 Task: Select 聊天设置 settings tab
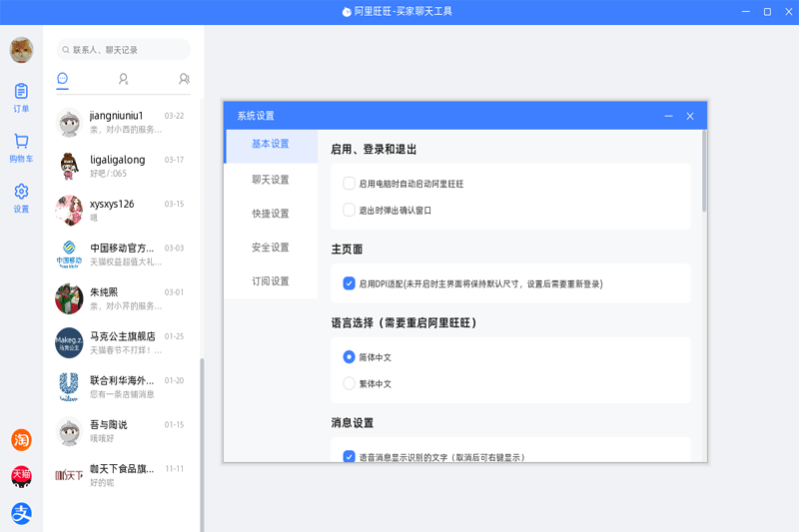(271, 180)
